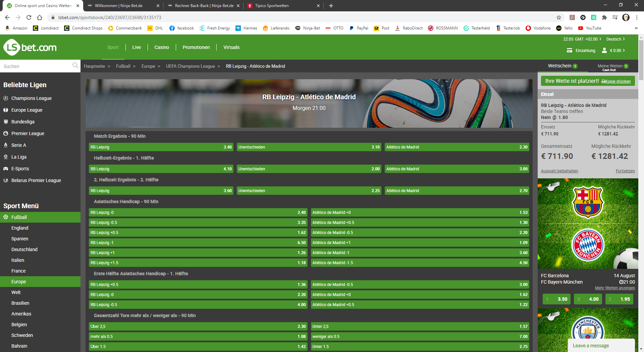This screenshot has width=644, height=352.
Task: Select Unentschieden 3.10 match result odds
Action: 309,147
